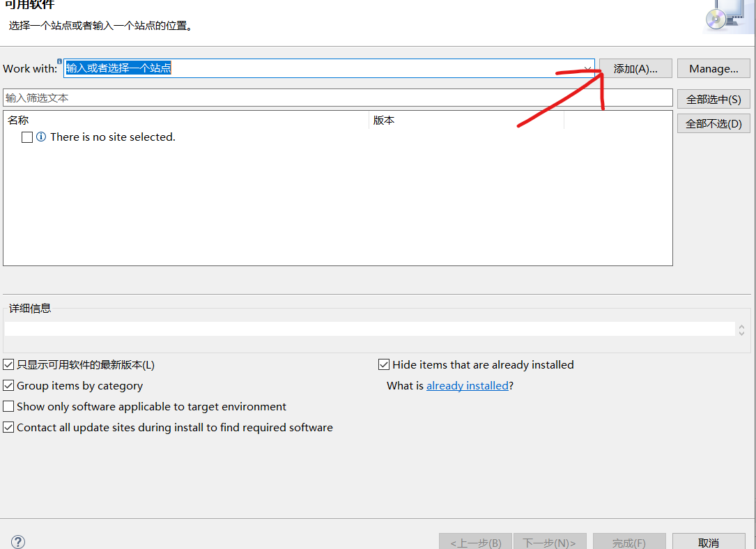Click the small hint icon on the Work with field
756x549 pixels.
(x=60, y=61)
